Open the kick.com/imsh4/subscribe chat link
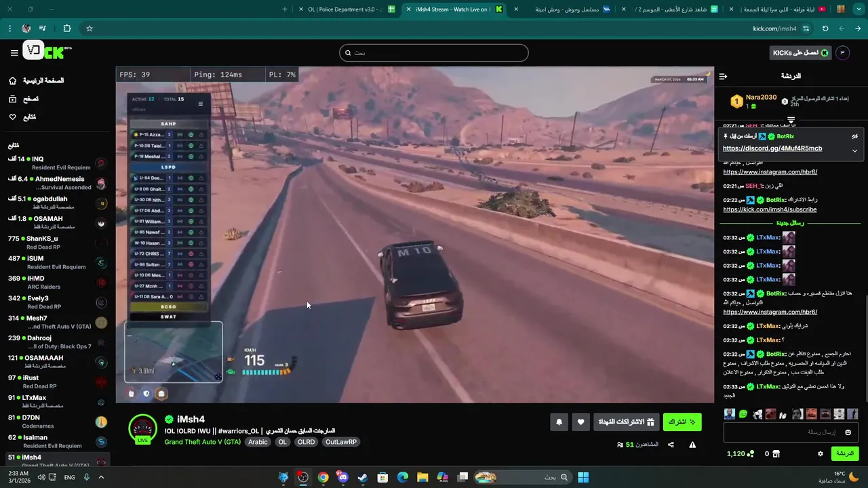Viewport: 868px width, 488px height. 770,209
